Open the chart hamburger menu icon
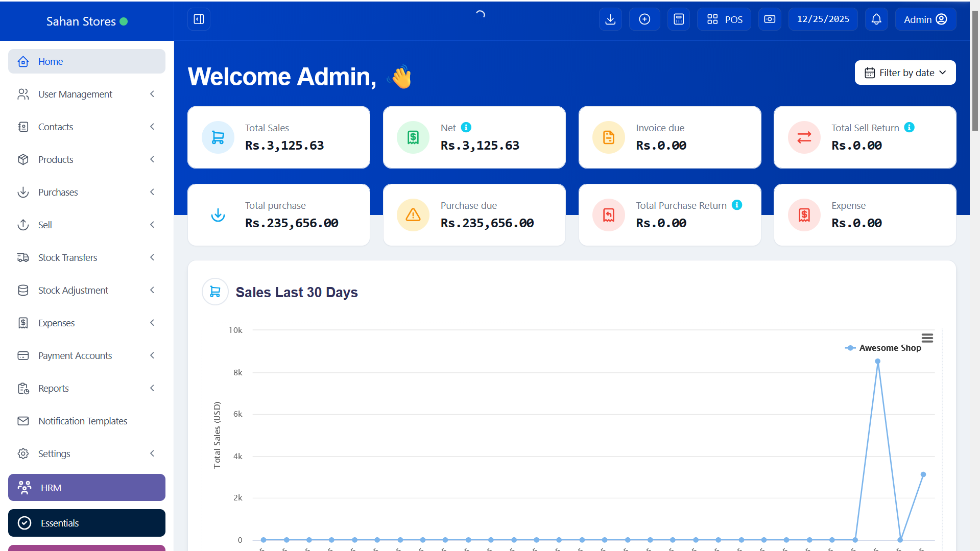 (927, 338)
